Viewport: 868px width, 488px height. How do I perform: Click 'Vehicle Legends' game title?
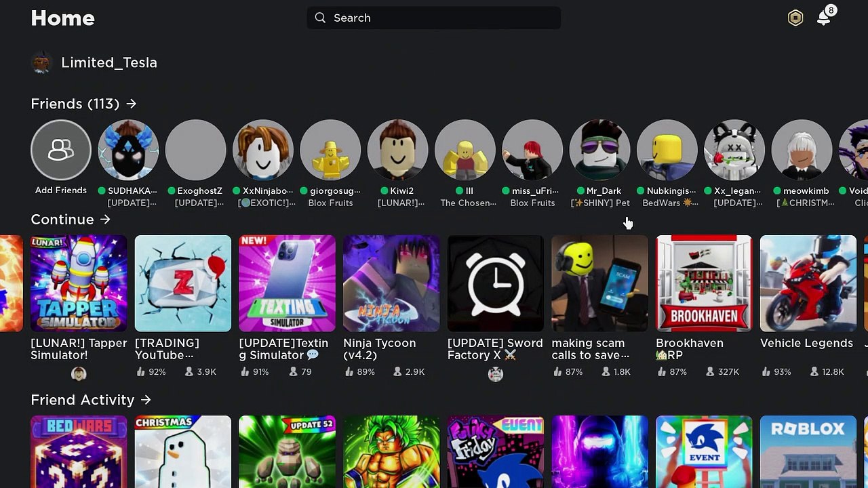click(806, 343)
